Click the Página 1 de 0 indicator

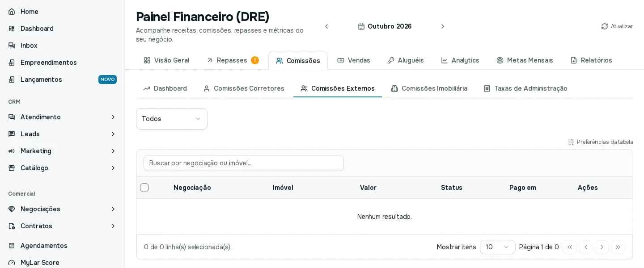[x=539, y=247]
